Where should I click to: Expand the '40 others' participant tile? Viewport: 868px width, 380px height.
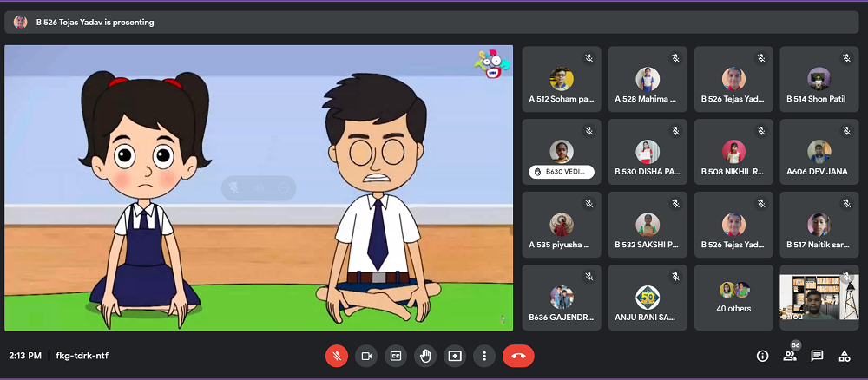733,297
